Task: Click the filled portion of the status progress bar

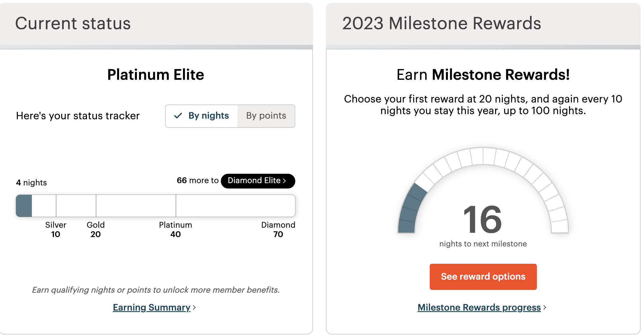Action: coord(24,206)
